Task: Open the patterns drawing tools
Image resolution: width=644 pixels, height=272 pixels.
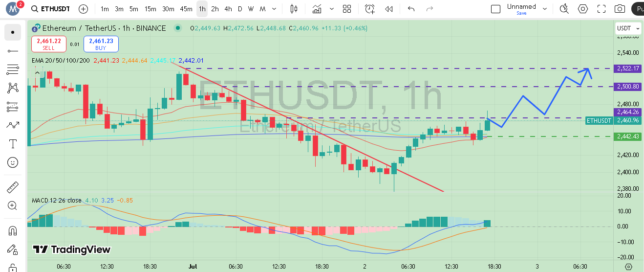Action: [x=13, y=88]
